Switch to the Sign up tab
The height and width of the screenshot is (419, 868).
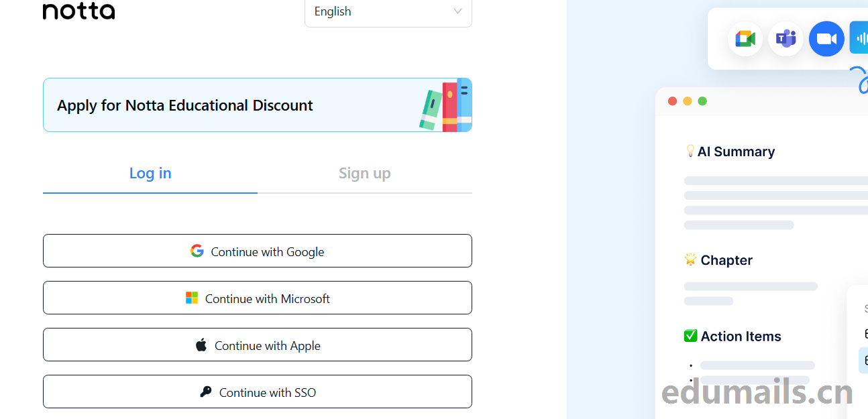click(x=364, y=173)
